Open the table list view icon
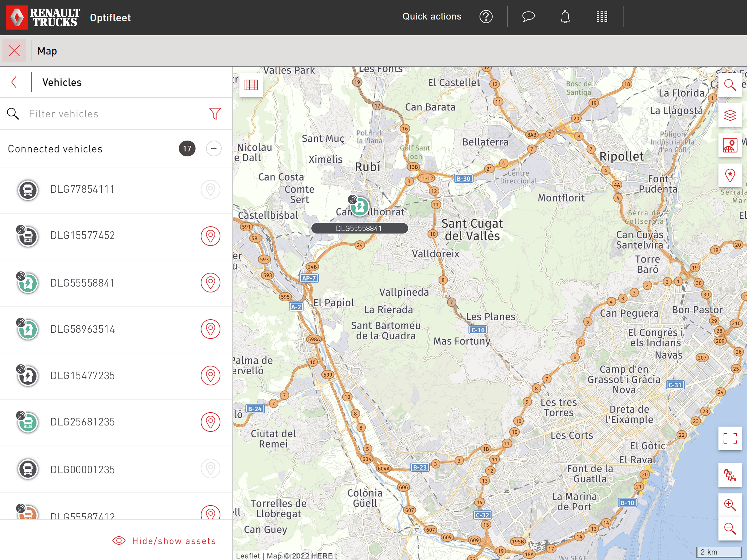 pyautogui.click(x=251, y=85)
